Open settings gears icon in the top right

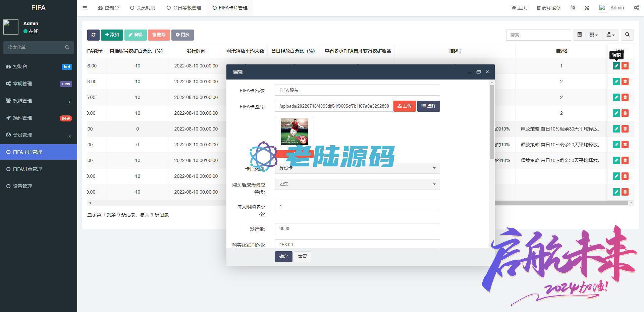point(636,8)
